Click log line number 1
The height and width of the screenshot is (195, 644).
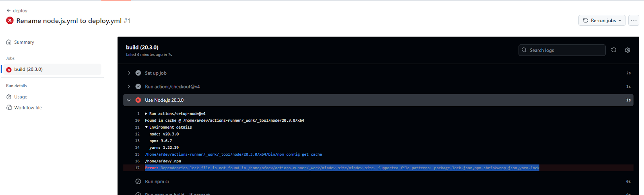(x=138, y=114)
